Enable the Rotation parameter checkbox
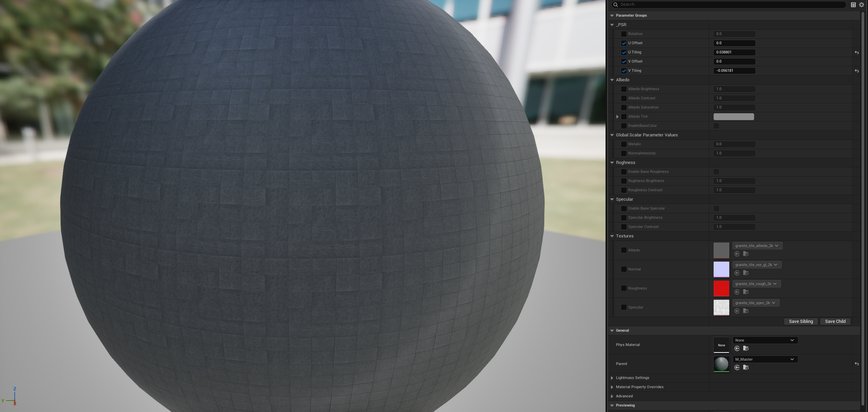 pyautogui.click(x=624, y=34)
